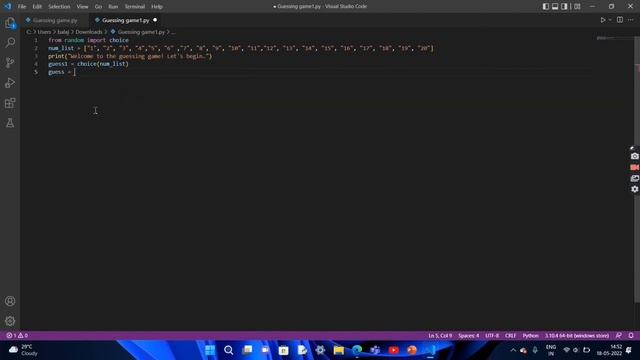The image size is (640, 360).
Task: Open the editor More Actions ellipsis
Action: pos(631,20)
